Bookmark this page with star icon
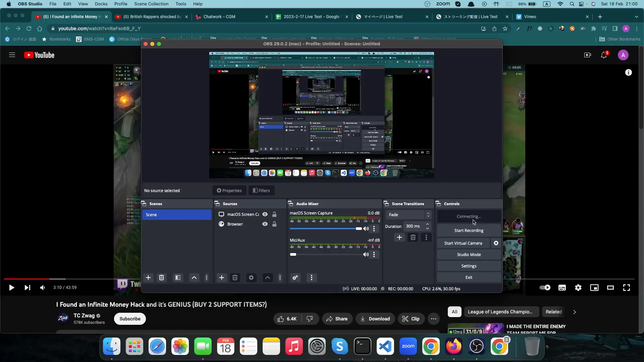644x362 pixels. (x=505, y=28)
